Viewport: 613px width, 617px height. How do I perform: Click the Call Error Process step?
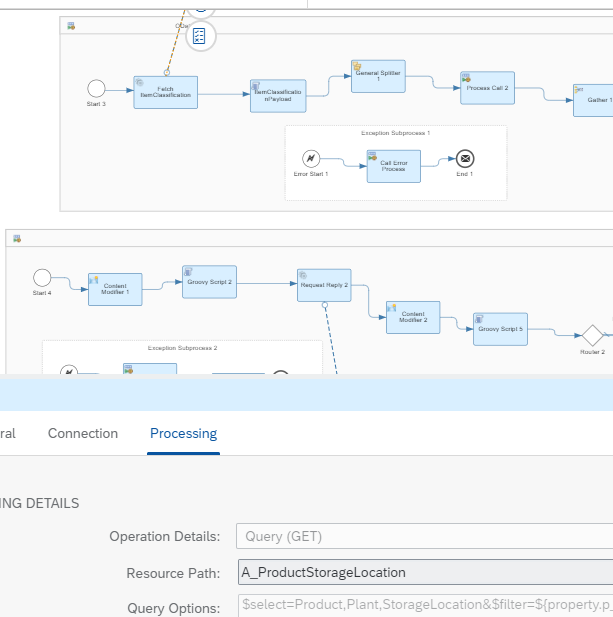pos(393,166)
